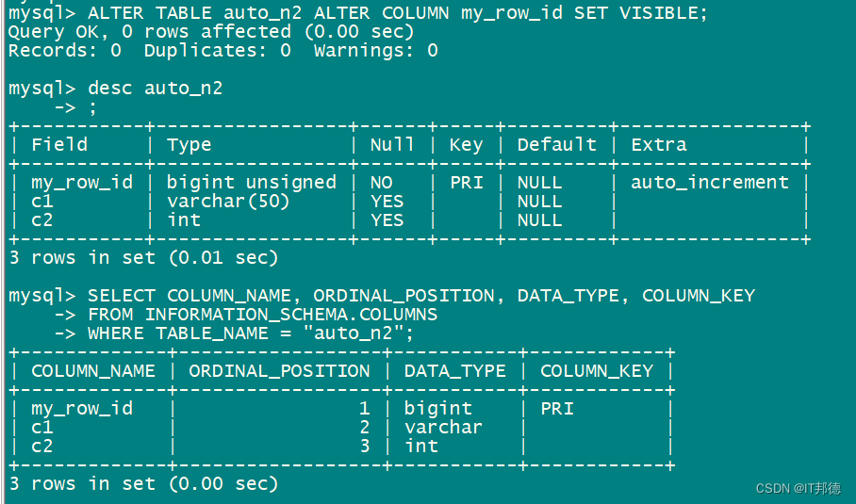
Task: Click the "Warnings: 0" text
Action: point(375,51)
